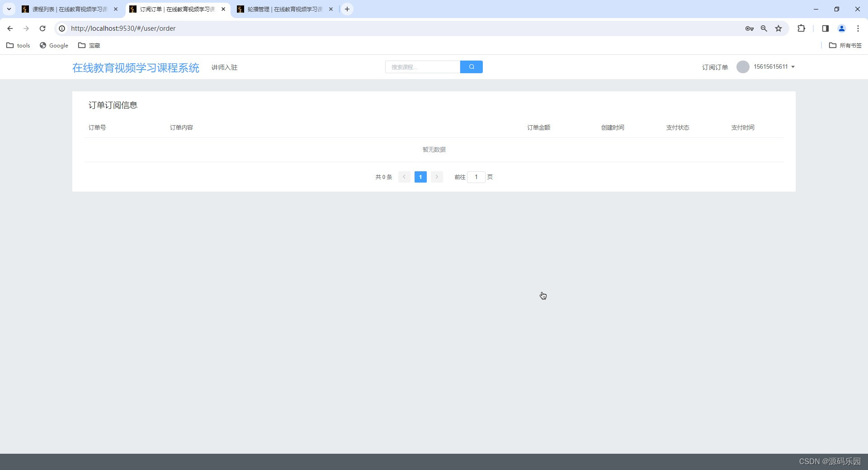This screenshot has height=470, width=868.
Task: Open the tab search chevron
Action: click(x=9, y=9)
